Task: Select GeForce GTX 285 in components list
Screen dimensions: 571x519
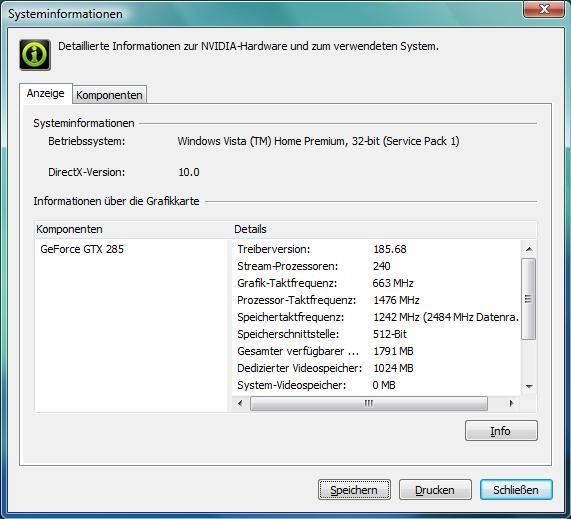Action: [82, 249]
